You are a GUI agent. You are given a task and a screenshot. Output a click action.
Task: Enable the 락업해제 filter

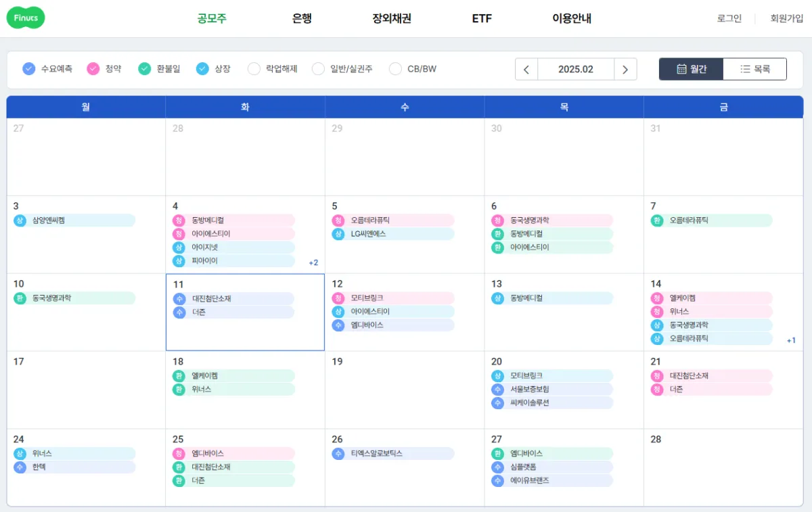click(254, 68)
